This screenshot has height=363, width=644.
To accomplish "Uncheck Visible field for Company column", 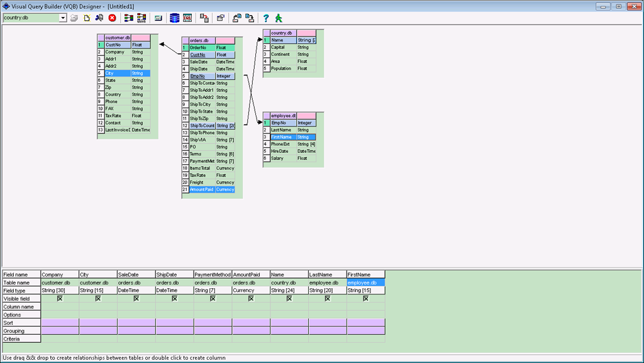I will pyautogui.click(x=60, y=299).
